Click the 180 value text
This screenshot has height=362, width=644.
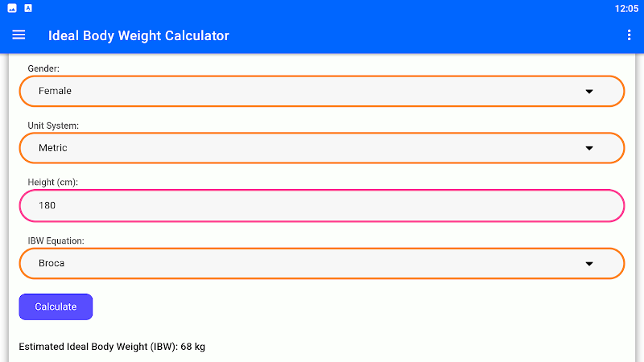[x=47, y=206]
